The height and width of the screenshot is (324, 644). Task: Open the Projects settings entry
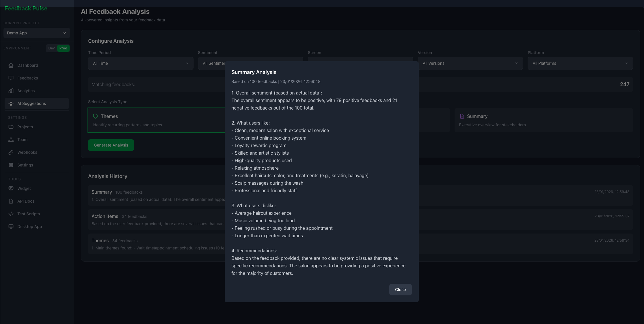point(25,127)
